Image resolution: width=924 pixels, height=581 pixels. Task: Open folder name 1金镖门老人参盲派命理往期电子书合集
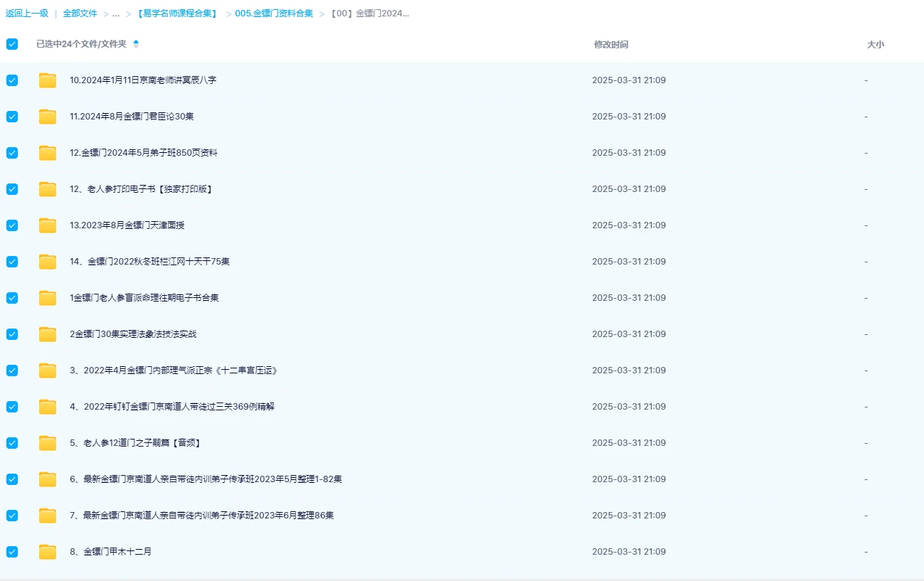144,298
